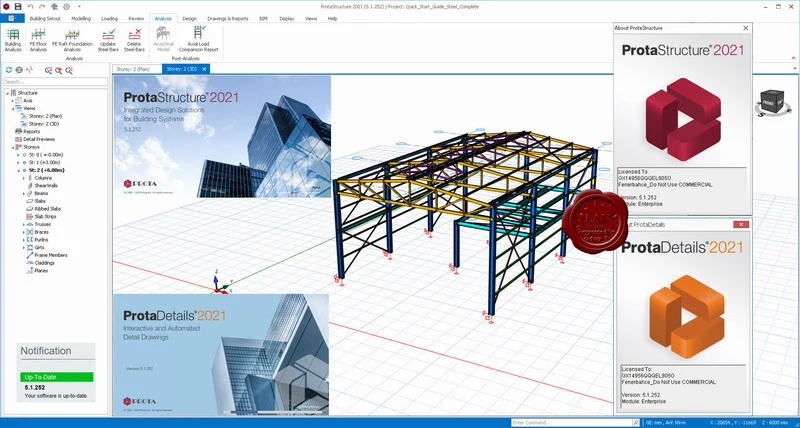
Task: Collapse the Structure root node
Action: point(8,93)
